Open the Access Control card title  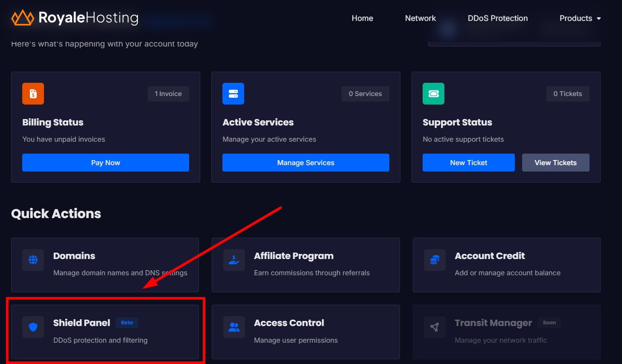click(x=289, y=323)
